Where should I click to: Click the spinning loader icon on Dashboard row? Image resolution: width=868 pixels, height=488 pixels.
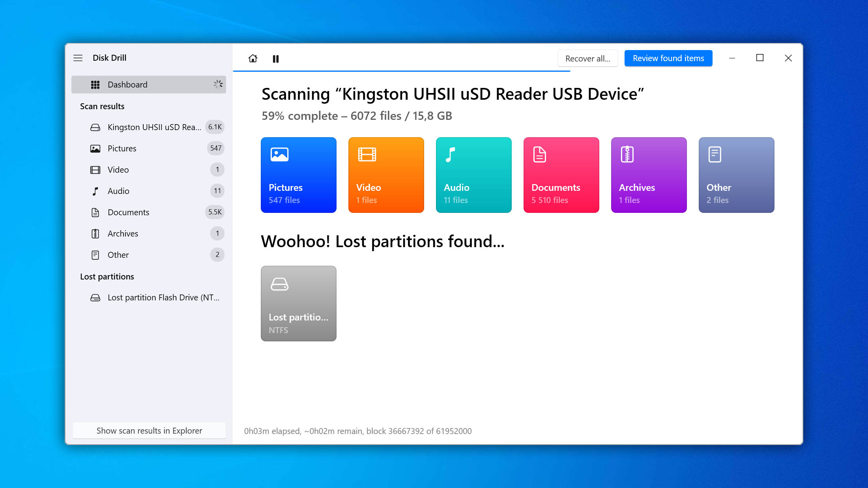point(218,84)
